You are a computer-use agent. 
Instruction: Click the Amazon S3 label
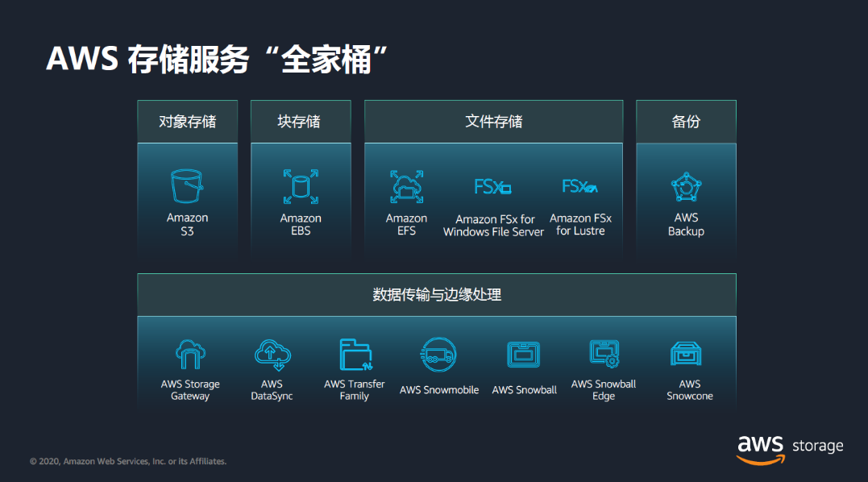(187, 224)
